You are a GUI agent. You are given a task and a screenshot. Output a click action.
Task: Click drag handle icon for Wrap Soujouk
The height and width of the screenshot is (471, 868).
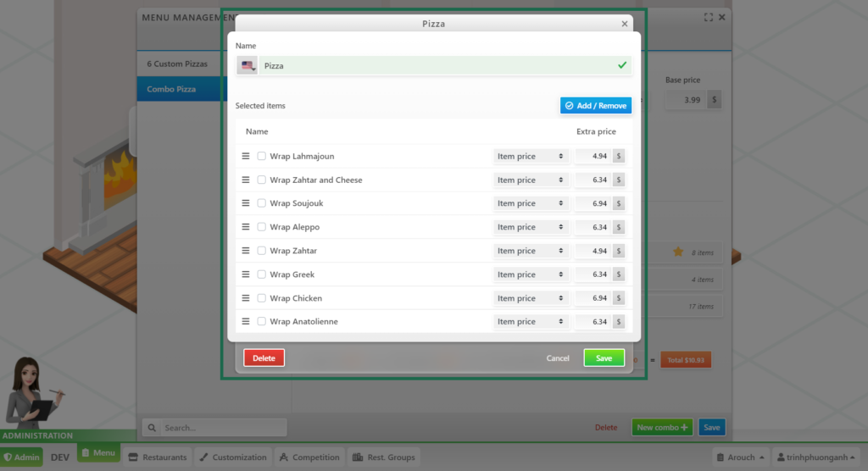(x=246, y=203)
